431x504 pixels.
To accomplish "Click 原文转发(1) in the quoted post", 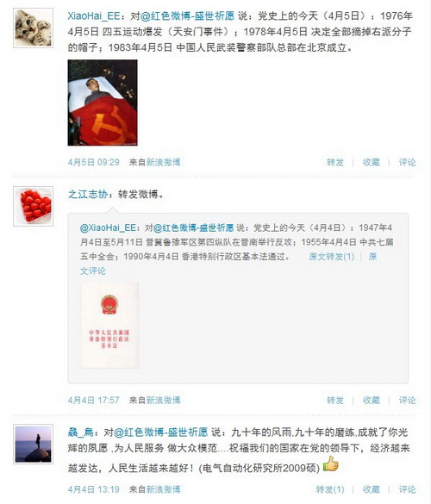I will tap(332, 257).
